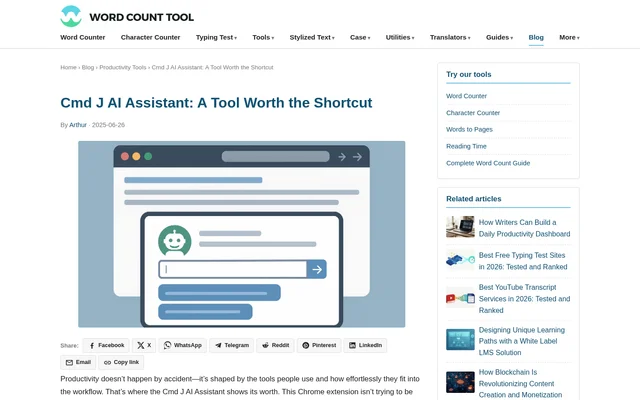Screen dimensions: 640x400
Task: Open Word Counter in Try our tools
Action: pyautogui.click(x=466, y=96)
